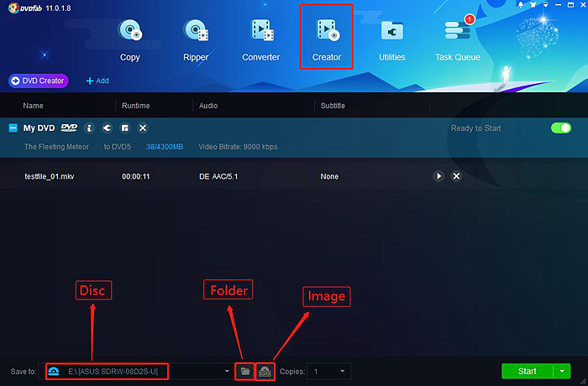Choose ISO image as output destination
This screenshot has width=588, height=386.
265,371
